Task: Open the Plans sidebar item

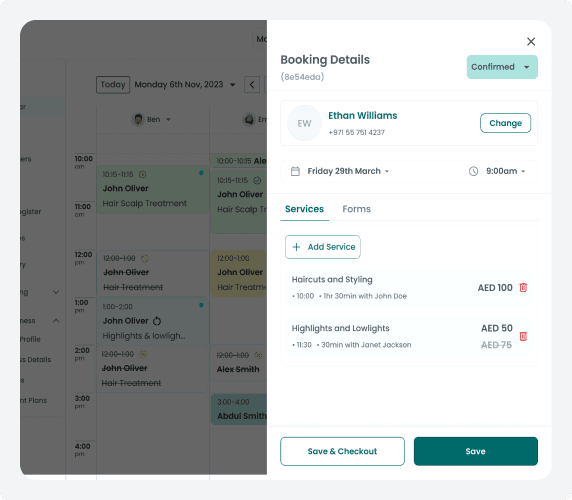Action: (34, 400)
